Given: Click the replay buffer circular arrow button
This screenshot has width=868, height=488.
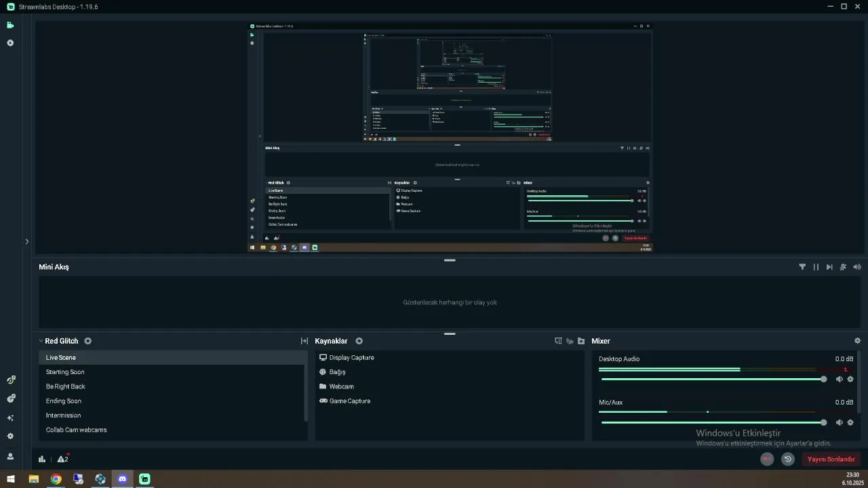Looking at the screenshot, I should click(x=788, y=459).
